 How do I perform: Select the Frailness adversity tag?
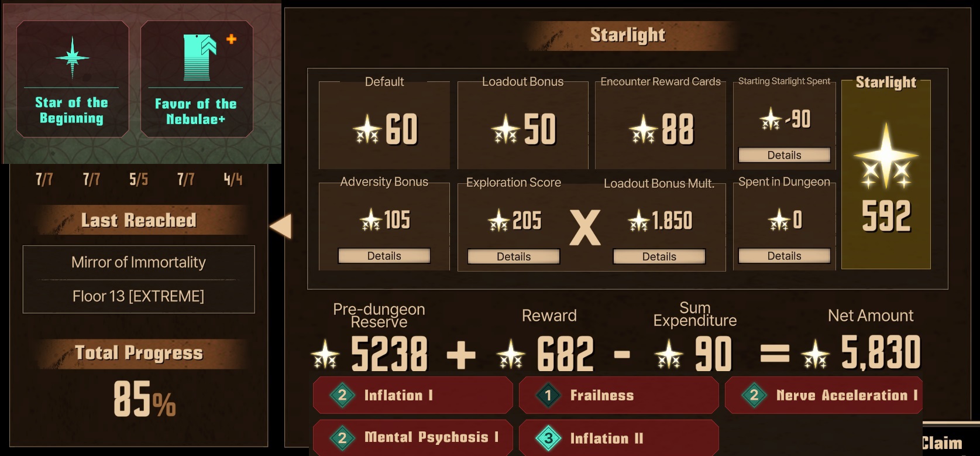click(619, 395)
